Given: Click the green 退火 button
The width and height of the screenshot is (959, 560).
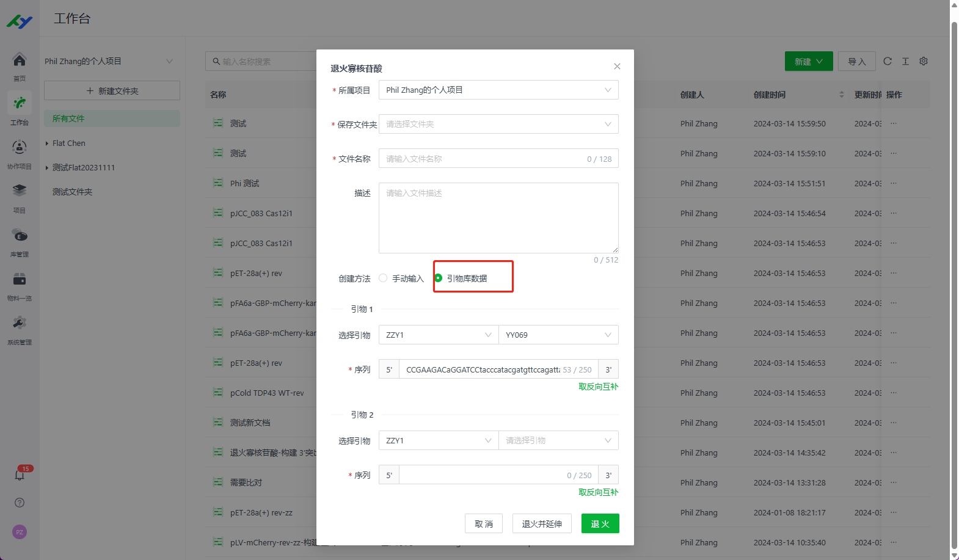Looking at the screenshot, I should pos(600,524).
